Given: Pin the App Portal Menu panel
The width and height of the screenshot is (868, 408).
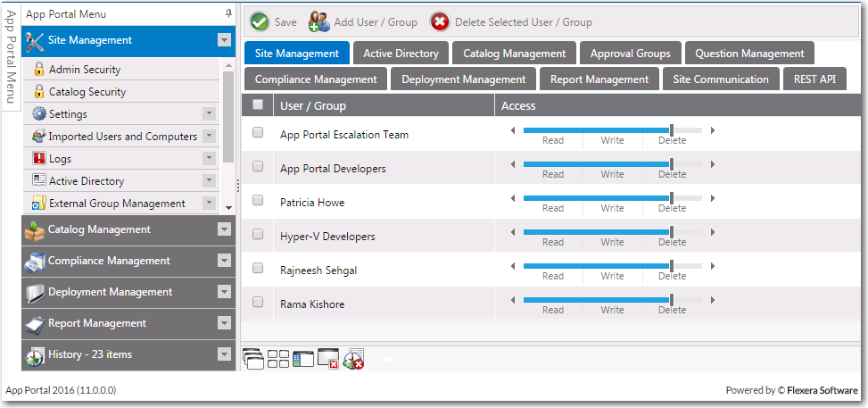Looking at the screenshot, I should coord(228,13).
